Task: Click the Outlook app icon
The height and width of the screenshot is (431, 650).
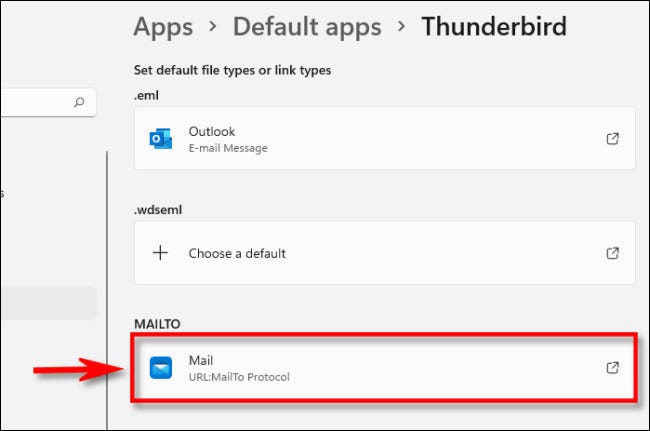Action: tap(161, 139)
